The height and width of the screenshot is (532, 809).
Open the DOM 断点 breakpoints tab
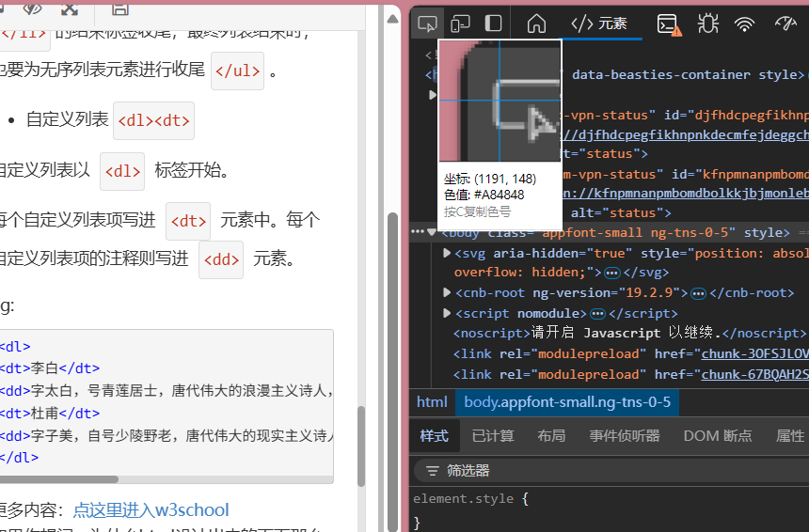click(x=717, y=436)
